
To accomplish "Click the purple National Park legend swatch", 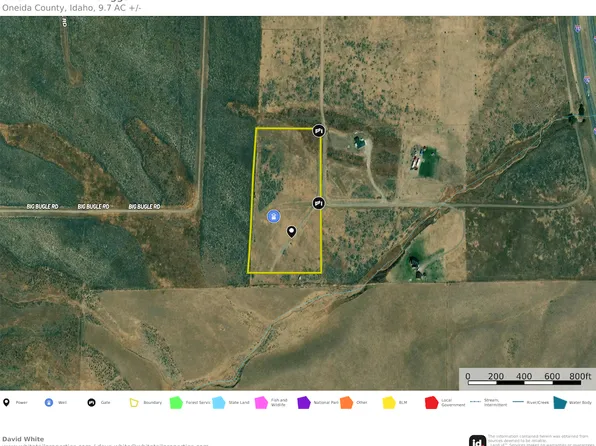I will coord(304,402).
